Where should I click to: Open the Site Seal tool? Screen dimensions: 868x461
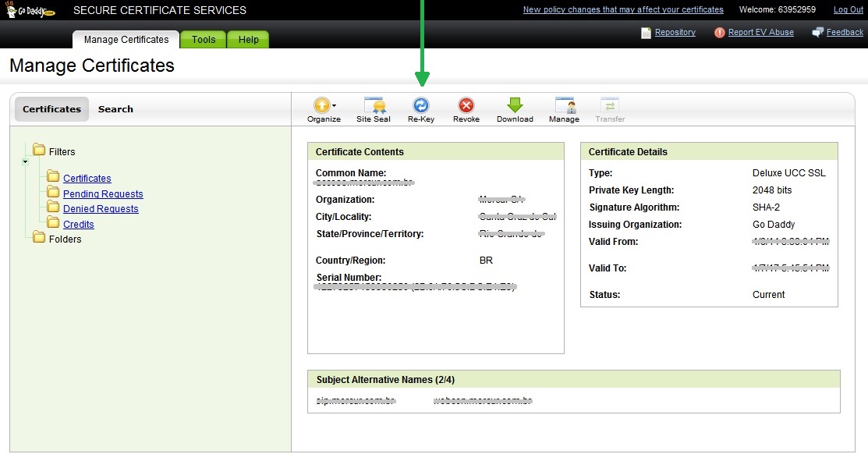point(374,106)
